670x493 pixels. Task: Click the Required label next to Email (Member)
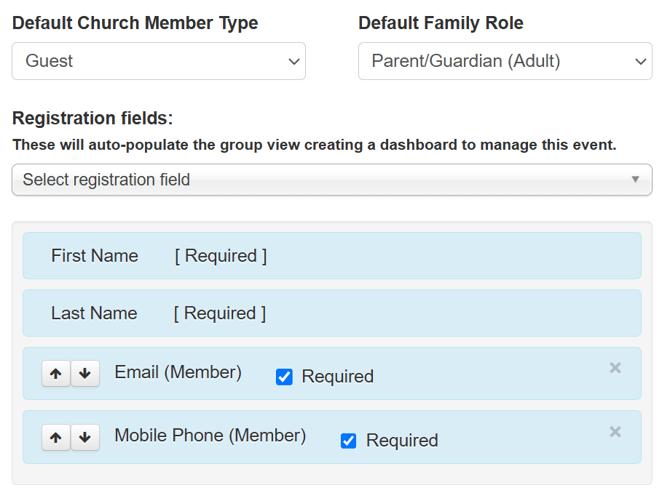click(x=338, y=376)
